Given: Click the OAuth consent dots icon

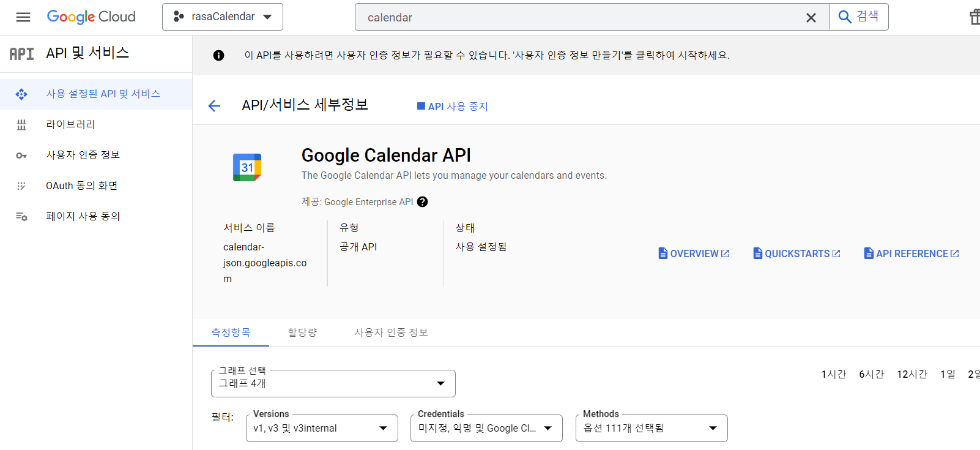Looking at the screenshot, I should point(21,186).
